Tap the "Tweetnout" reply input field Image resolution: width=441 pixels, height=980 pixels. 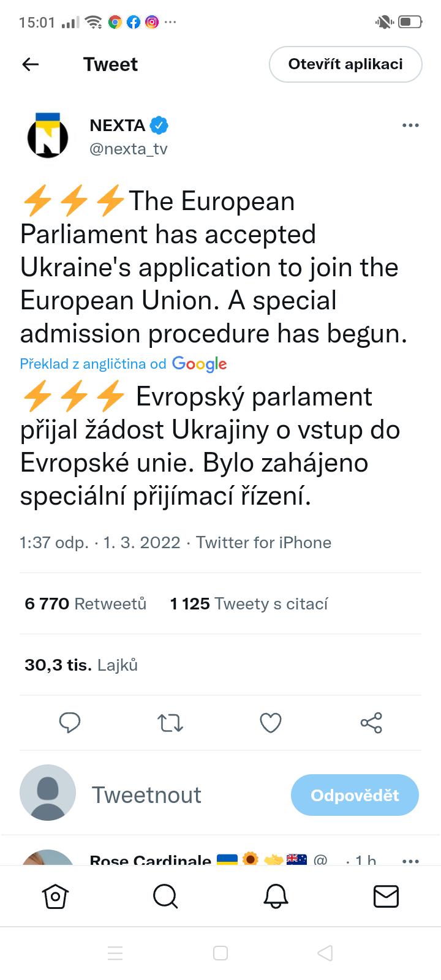pos(147,795)
